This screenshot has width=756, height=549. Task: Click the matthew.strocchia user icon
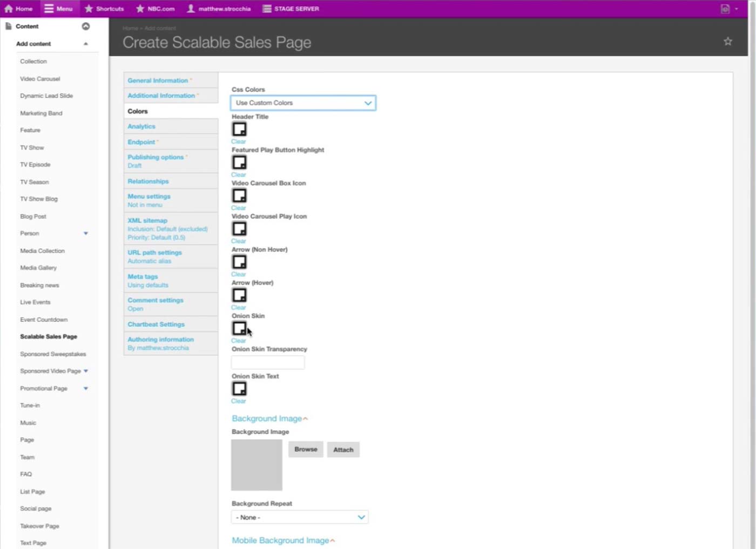pos(191,9)
